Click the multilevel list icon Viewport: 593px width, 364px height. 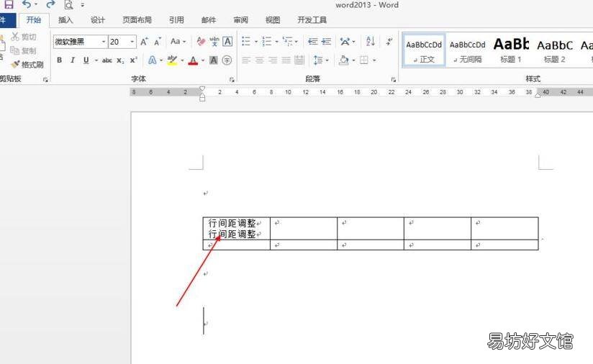tap(288, 41)
